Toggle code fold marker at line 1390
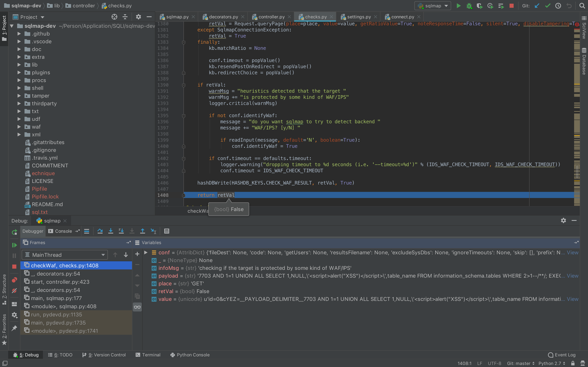This screenshot has width=588, height=367. tap(184, 85)
